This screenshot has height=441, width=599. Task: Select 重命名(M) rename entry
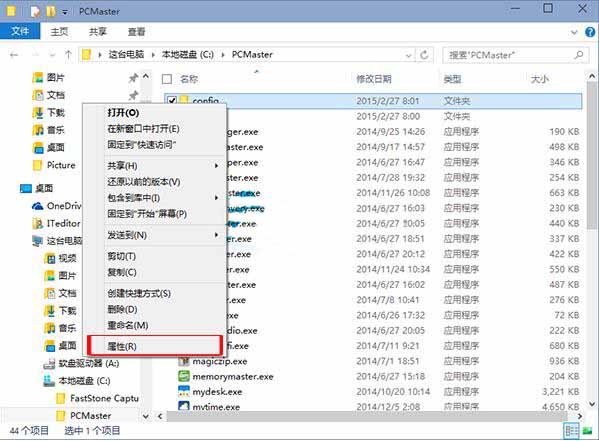128,325
